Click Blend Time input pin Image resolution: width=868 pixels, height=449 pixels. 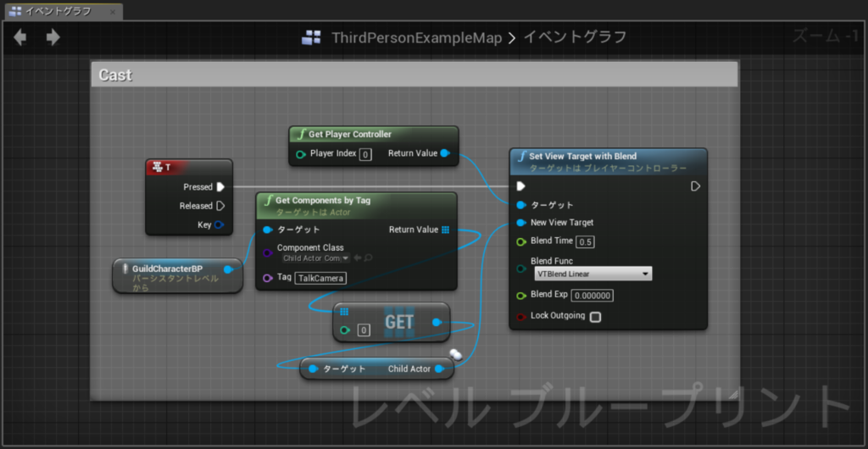(521, 241)
